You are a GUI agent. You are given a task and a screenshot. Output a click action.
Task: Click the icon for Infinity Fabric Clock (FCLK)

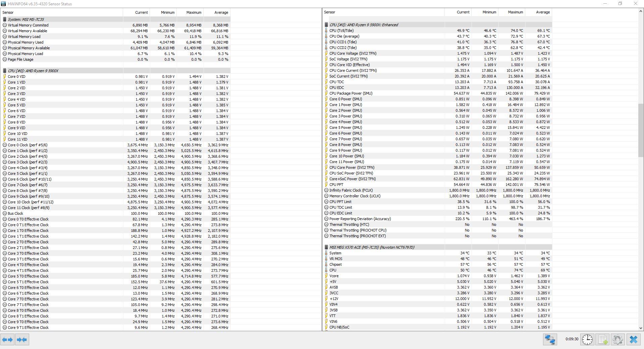tap(326, 190)
